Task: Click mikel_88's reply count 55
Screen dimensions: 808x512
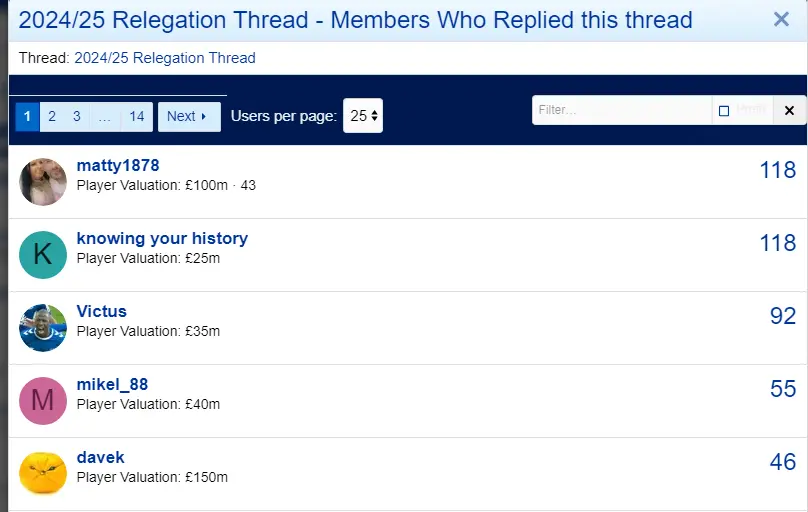Action: pyautogui.click(x=782, y=389)
